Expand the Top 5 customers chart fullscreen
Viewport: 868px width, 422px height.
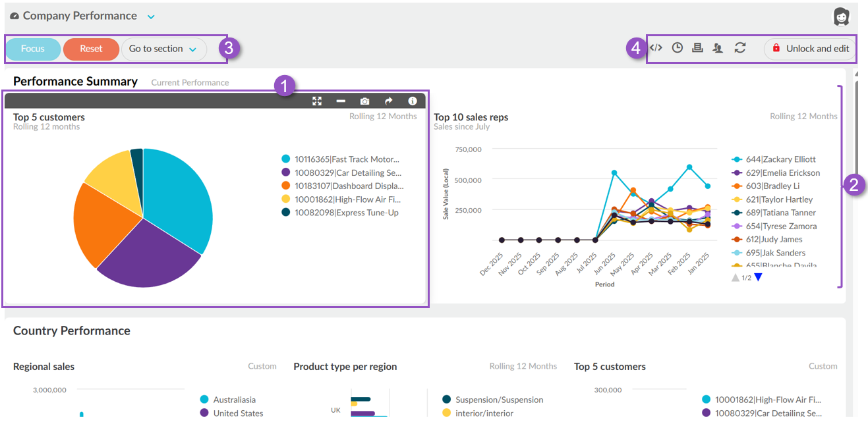tap(317, 101)
